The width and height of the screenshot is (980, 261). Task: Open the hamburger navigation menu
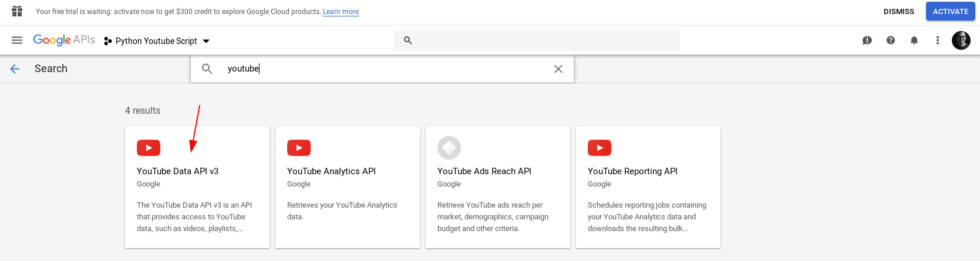17,40
